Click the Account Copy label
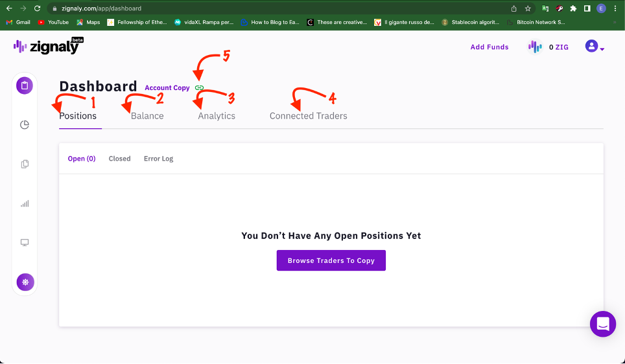 167,87
